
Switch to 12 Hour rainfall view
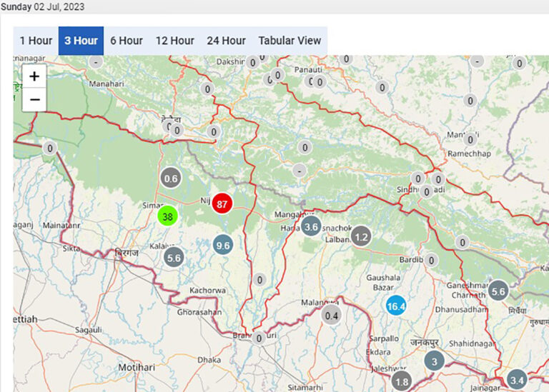pyautogui.click(x=175, y=41)
